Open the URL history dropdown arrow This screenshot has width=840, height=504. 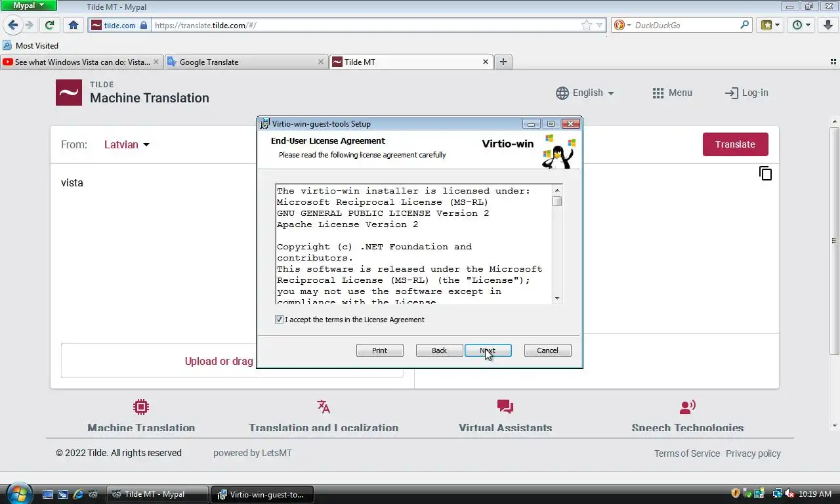(598, 25)
